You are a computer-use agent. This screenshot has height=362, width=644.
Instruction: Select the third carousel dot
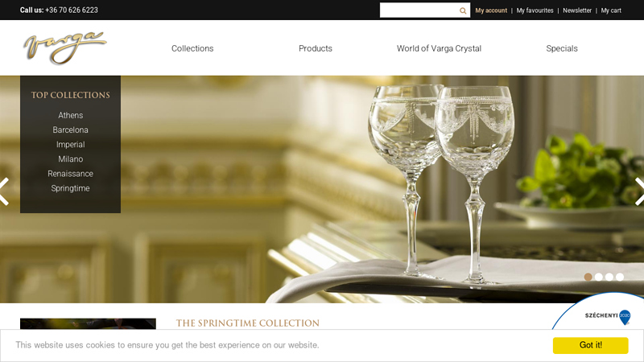pos(609,277)
